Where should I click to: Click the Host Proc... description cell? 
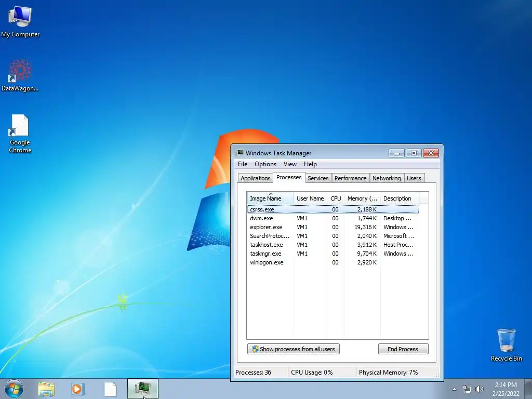point(398,245)
